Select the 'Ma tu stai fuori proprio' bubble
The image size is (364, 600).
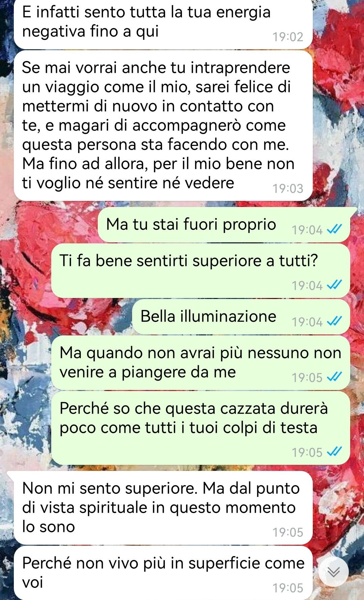click(x=224, y=225)
